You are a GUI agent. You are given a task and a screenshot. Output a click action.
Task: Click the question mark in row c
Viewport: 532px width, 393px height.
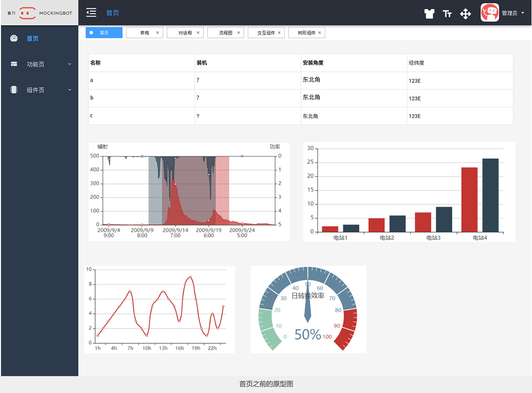click(x=198, y=116)
